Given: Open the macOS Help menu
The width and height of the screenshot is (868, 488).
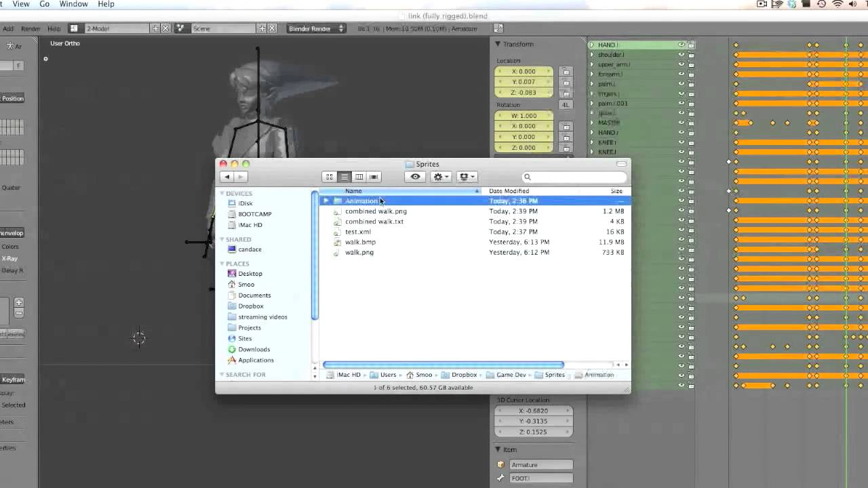Looking at the screenshot, I should click(x=106, y=4).
